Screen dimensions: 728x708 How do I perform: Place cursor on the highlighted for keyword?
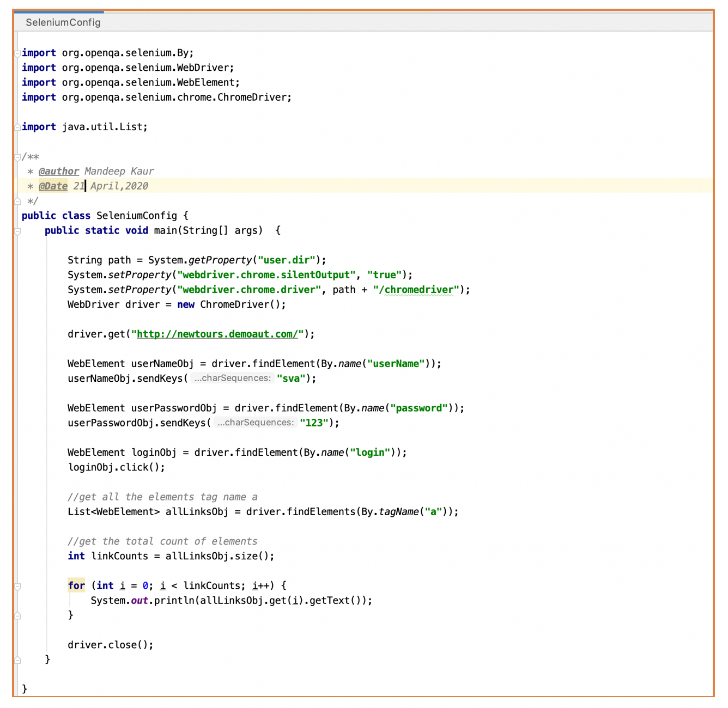pyautogui.click(x=76, y=585)
